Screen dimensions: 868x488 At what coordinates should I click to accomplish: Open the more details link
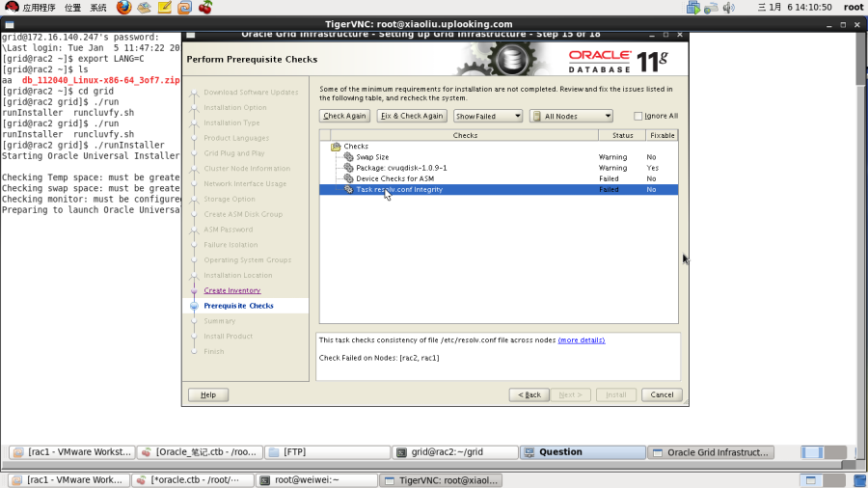click(x=582, y=340)
